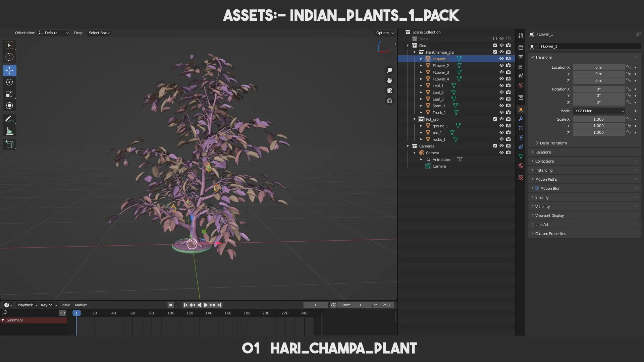Select the Measure tool
Viewport: 644px width, 362px height.
click(9, 131)
